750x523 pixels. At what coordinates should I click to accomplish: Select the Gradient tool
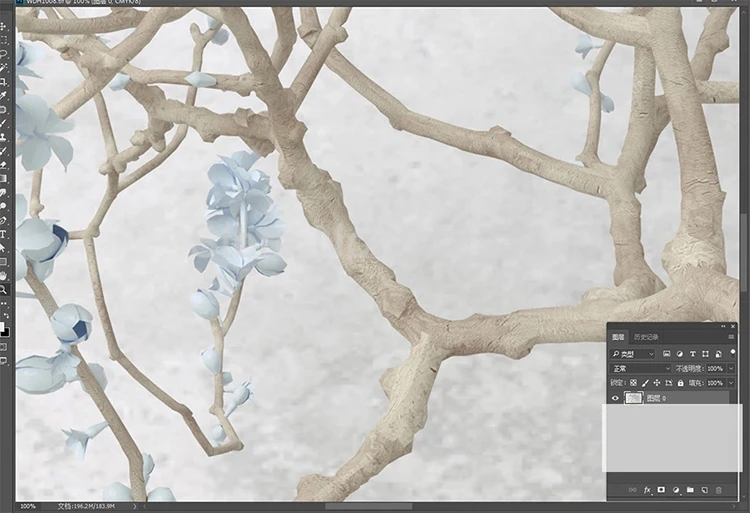click(3, 179)
